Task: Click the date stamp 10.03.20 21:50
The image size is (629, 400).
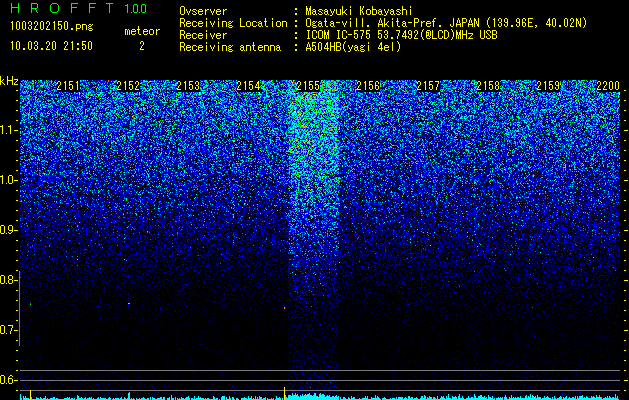Action: pos(51,46)
